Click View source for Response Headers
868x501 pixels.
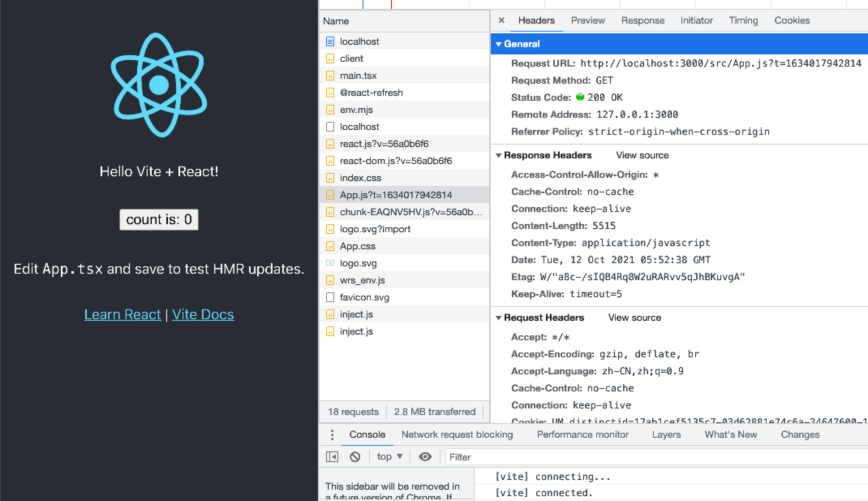(x=642, y=155)
